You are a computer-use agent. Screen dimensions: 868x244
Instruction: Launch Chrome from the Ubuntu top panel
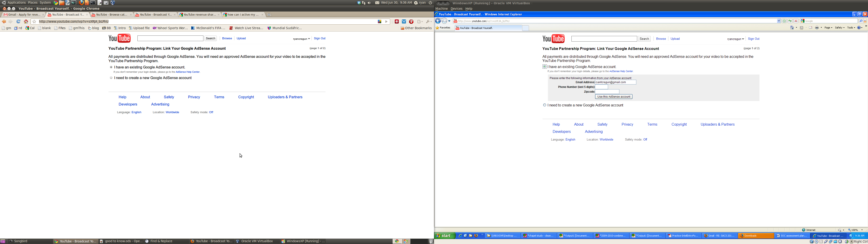56,3
